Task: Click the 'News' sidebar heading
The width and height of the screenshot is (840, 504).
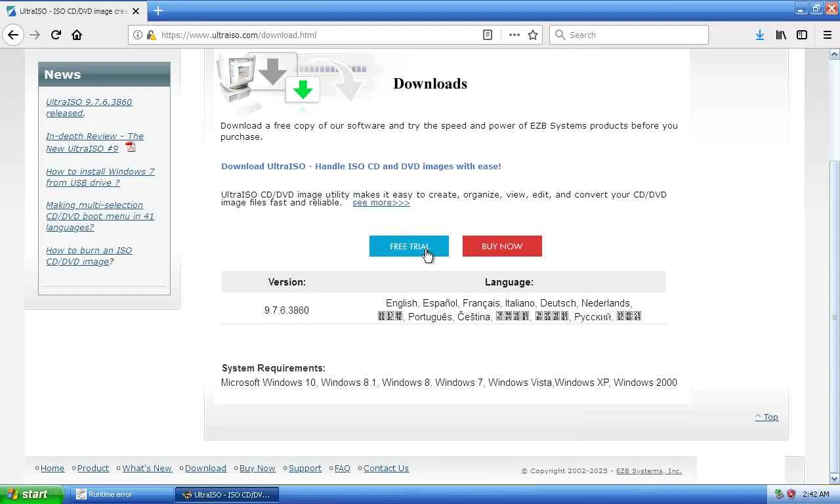Action: 62,74
